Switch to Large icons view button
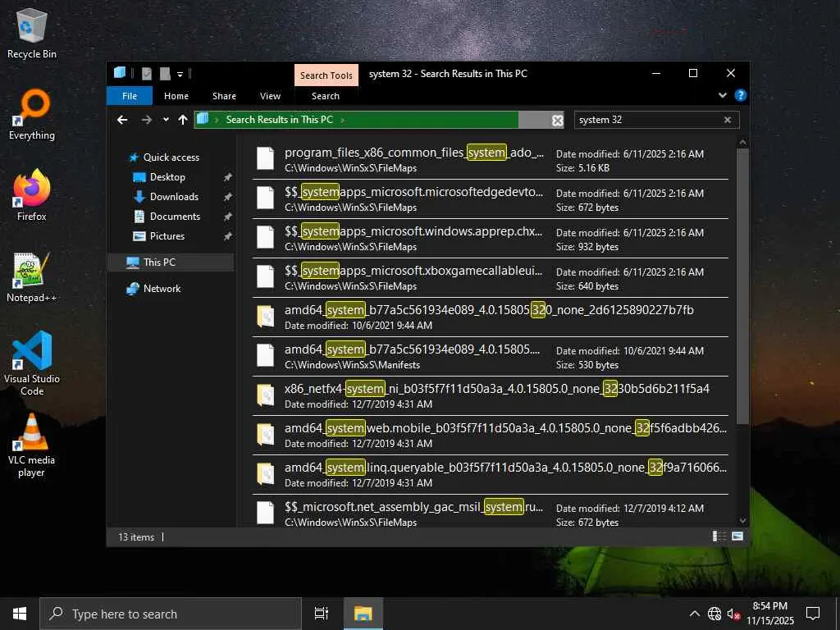840x630 pixels. pos(737,536)
